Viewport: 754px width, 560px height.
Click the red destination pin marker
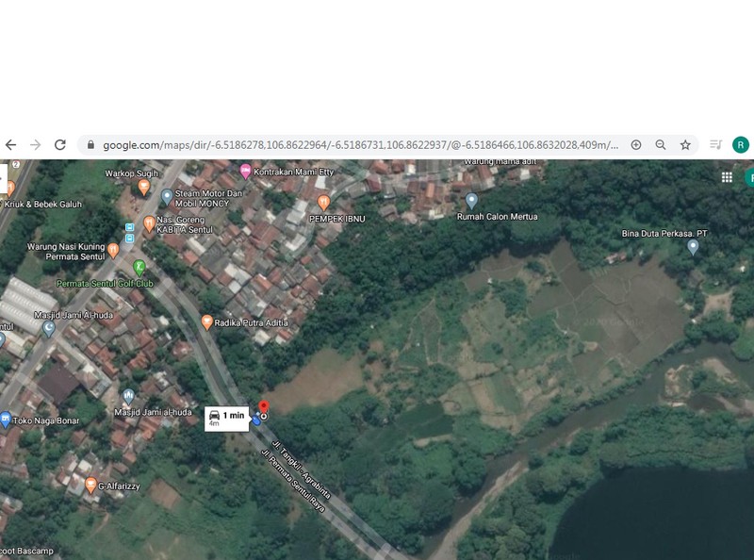(x=264, y=407)
